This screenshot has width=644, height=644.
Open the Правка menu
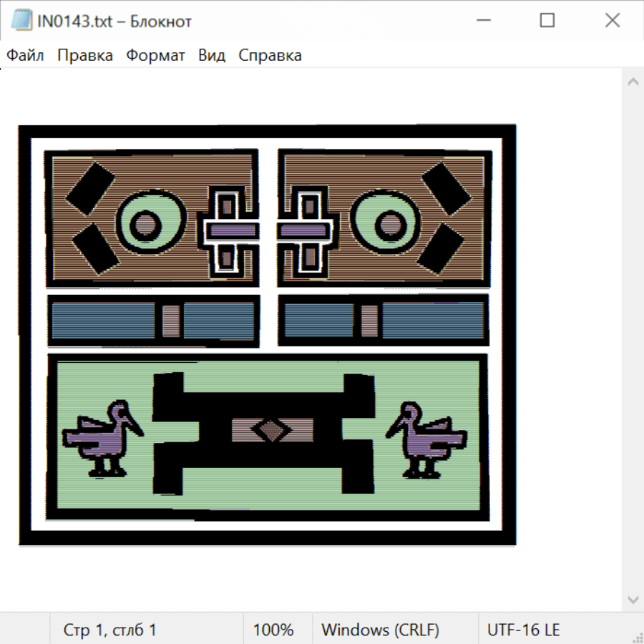(84, 56)
